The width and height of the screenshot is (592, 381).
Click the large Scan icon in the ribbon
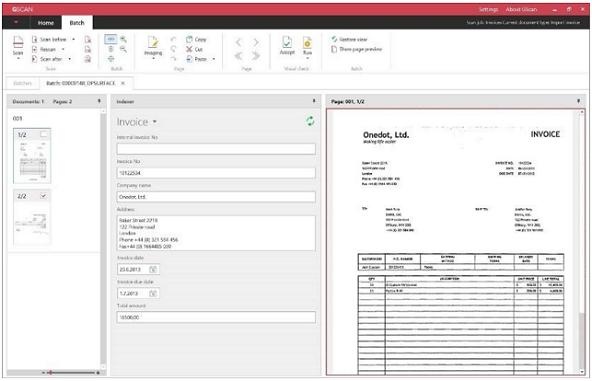click(x=18, y=42)
